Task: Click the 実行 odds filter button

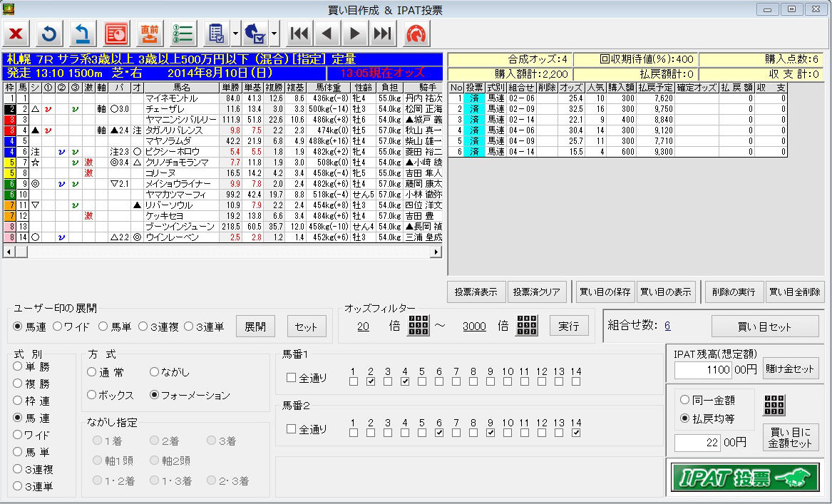Action: (x=569, y=326)
